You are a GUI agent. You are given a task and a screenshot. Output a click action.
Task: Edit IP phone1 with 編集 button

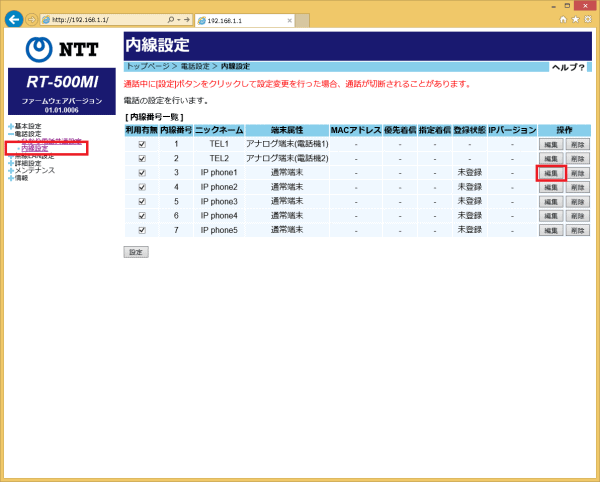pyautogui.click(x=551, y=173)
